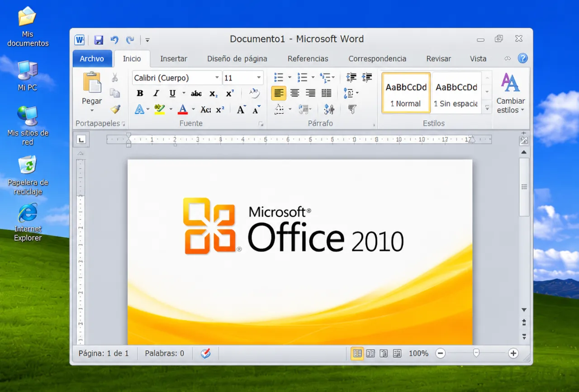Viewport: 579px width, 392px height.
Task: Toggle justified text alignment
Action: 326,94
